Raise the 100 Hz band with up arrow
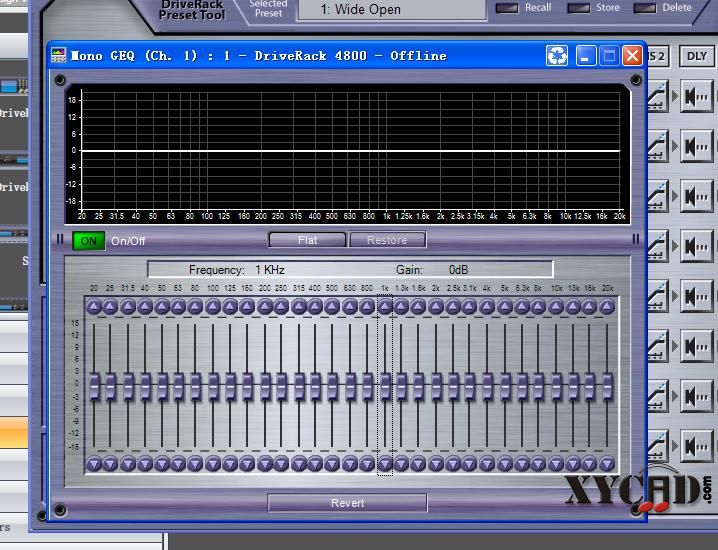 point(213,306)
